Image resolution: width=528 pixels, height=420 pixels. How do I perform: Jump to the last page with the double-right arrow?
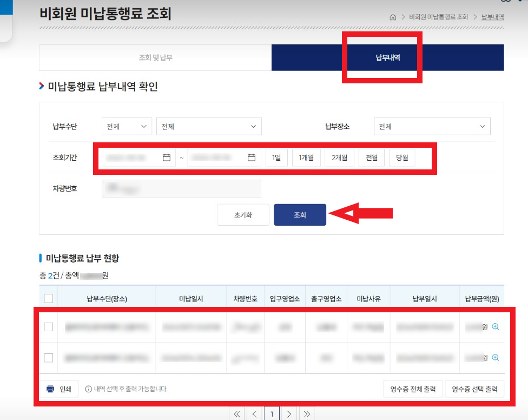click(307, 413)
